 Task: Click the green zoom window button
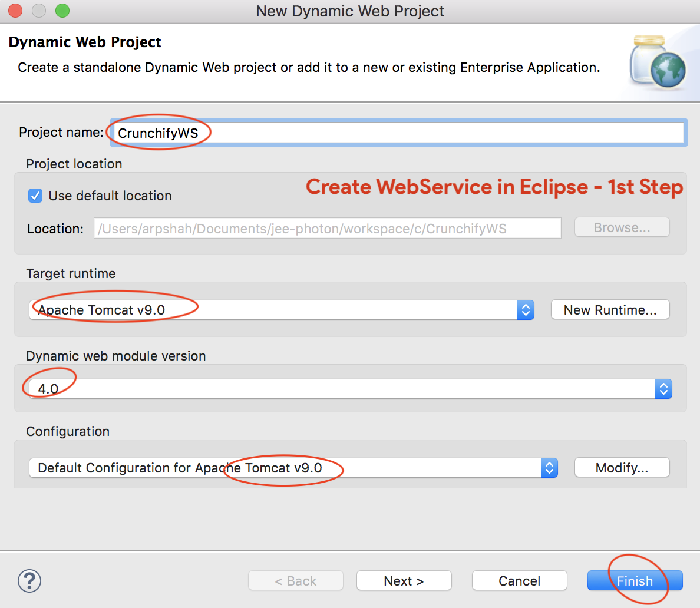[x=62, y=11]
